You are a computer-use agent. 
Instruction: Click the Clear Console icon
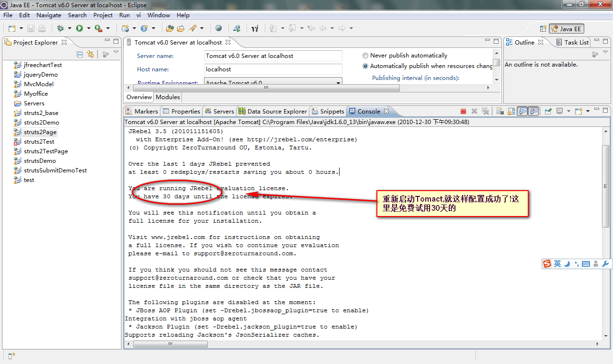tap(499, 111)
